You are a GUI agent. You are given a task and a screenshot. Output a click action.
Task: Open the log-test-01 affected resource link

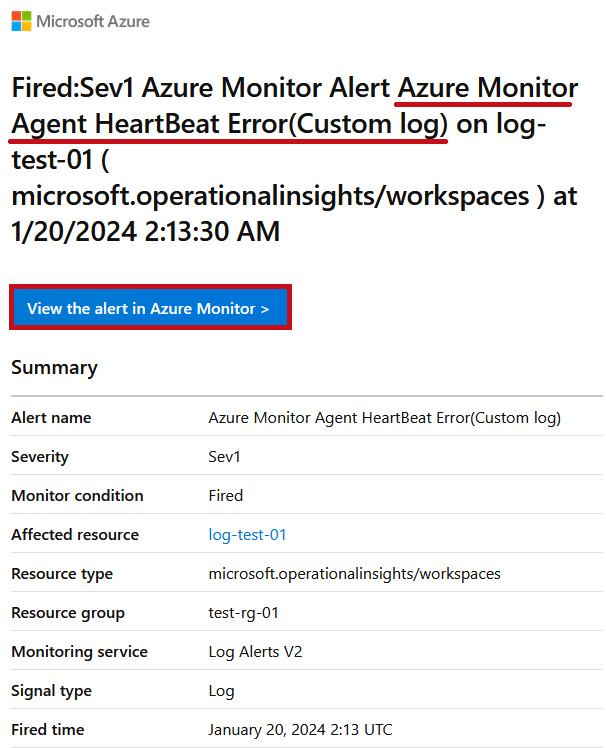point(247,535)
